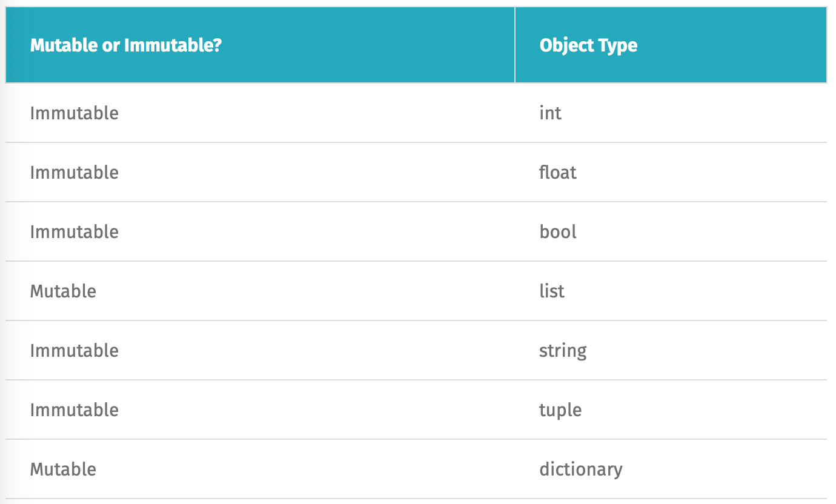Image resolution: width=836 pixels, height=504 pixels.
Task: Click 'Immutable?' in the table header
Action: (173, 45)
